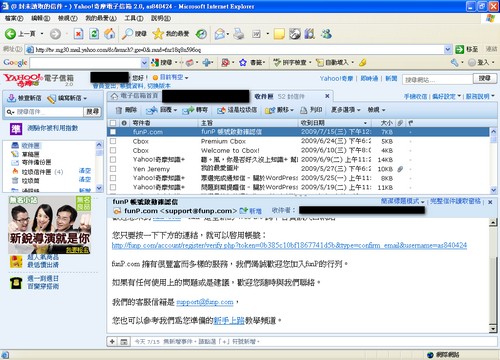
Task: Click the Print icon in mail toolbar
Action: coord(304,110)
